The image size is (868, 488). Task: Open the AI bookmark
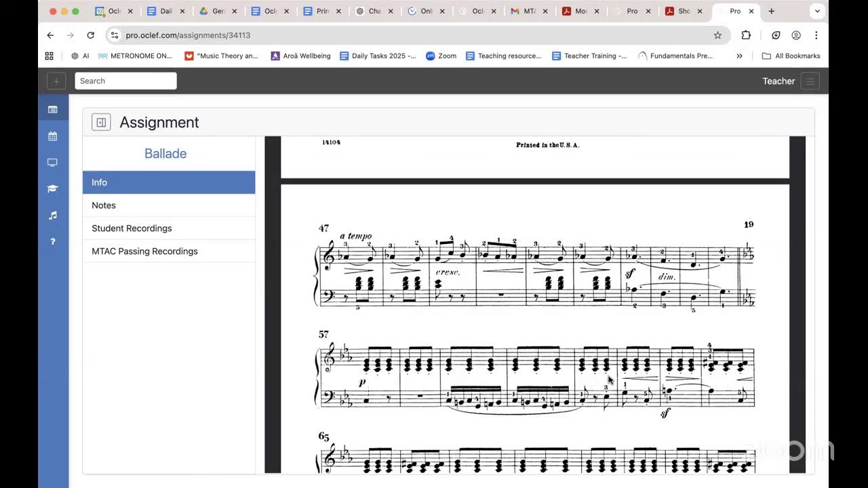point(80,56)
